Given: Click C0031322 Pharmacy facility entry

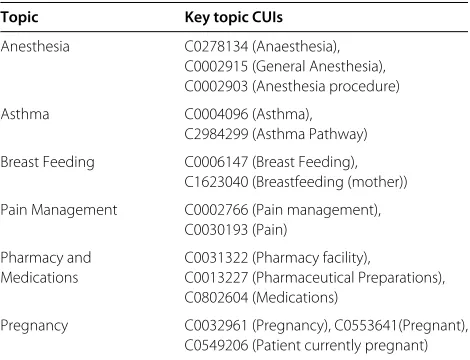Looking at the screenshot, I should point(278,258).
